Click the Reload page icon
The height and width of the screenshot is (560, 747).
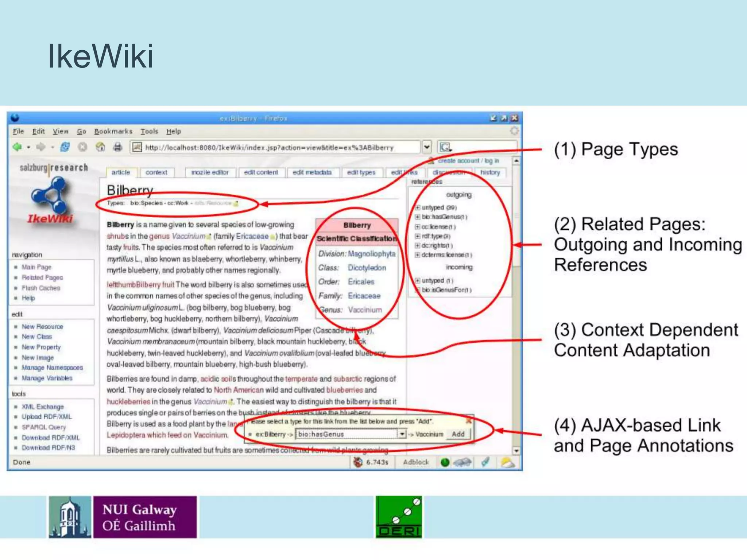[65, 147]
